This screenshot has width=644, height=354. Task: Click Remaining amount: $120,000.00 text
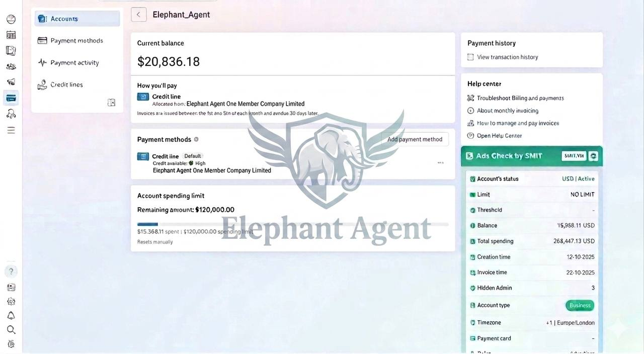(186, 210)
